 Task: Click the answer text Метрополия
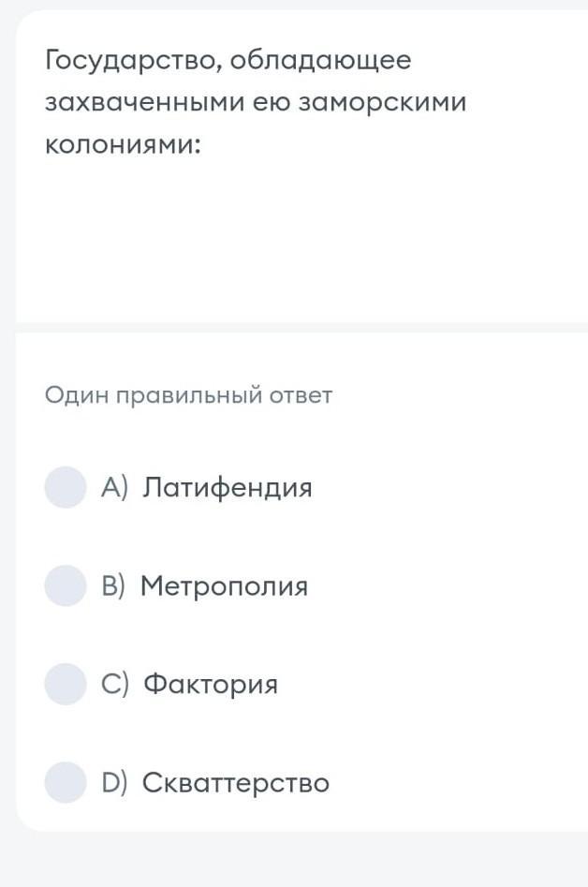224,586
